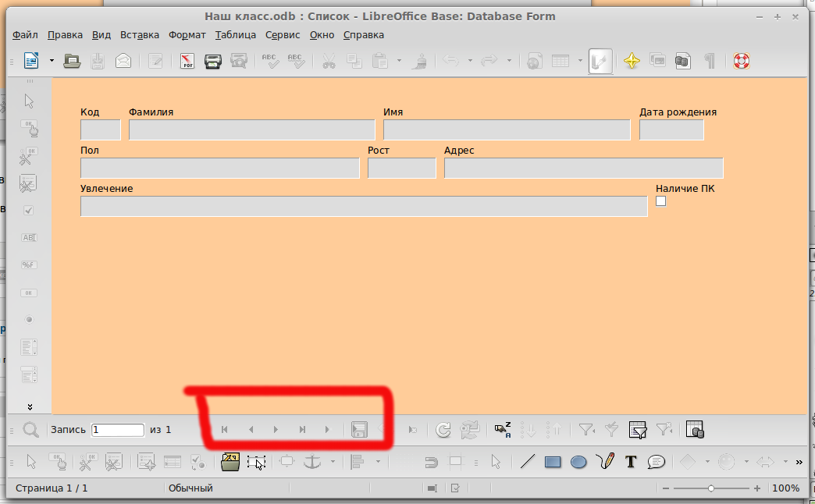Screen dimensions: 815x504
Task: Pick the Rectangle drawing tool
Action: tap(553, 462)
